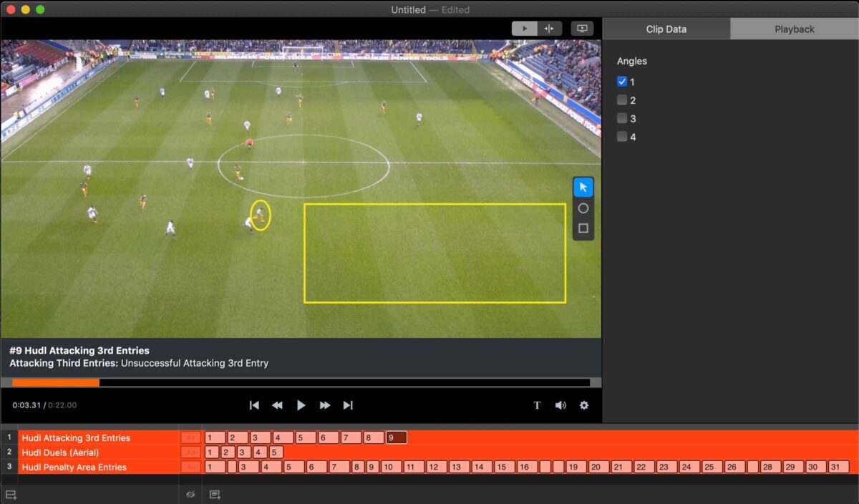Select the pointer arrow annotation tool

tap(583, 187)
